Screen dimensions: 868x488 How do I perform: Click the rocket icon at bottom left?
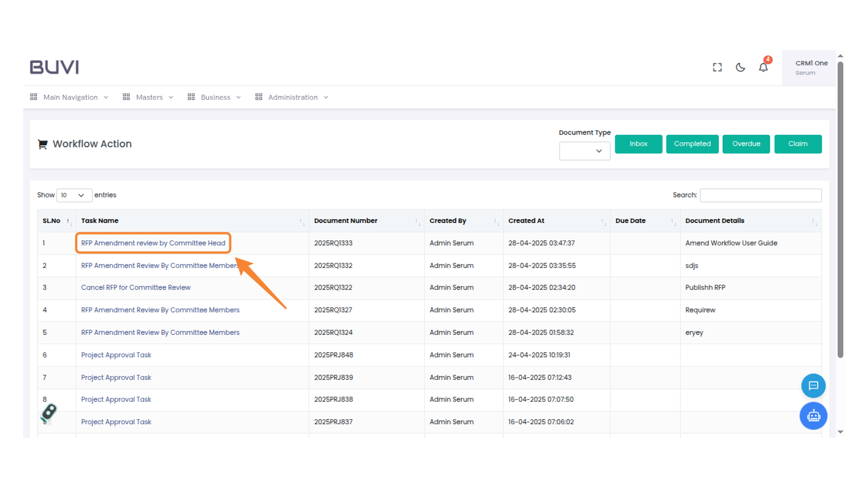(49, 412)
